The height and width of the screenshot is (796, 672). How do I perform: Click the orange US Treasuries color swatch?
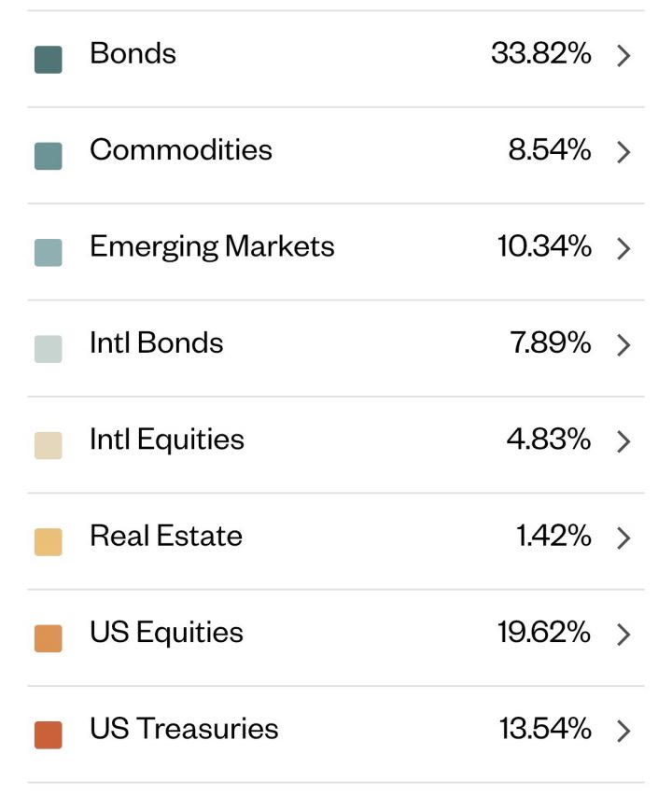48,734
